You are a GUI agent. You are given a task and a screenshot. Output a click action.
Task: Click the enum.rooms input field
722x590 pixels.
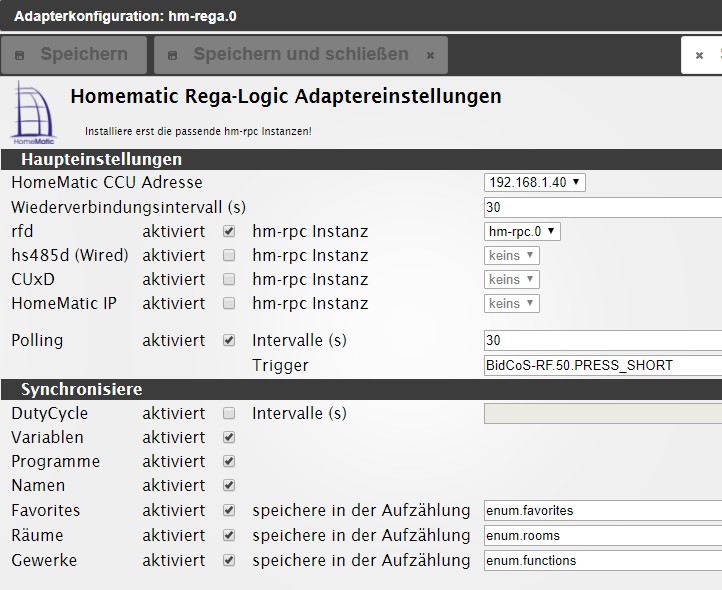tap(603, 535)
